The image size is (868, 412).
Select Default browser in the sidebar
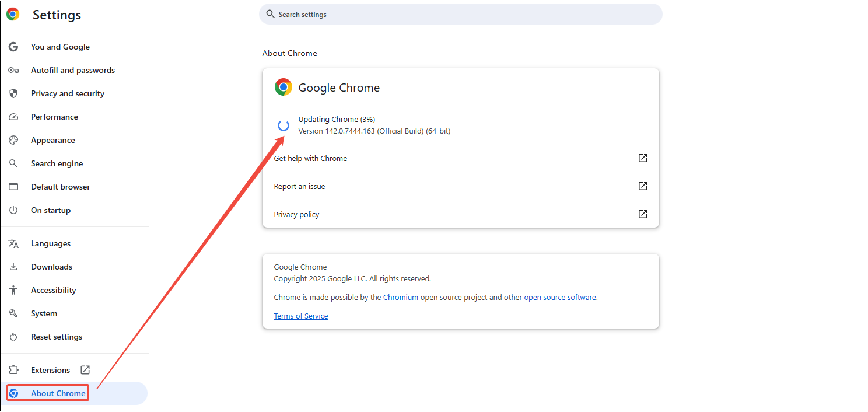point(60,187)
